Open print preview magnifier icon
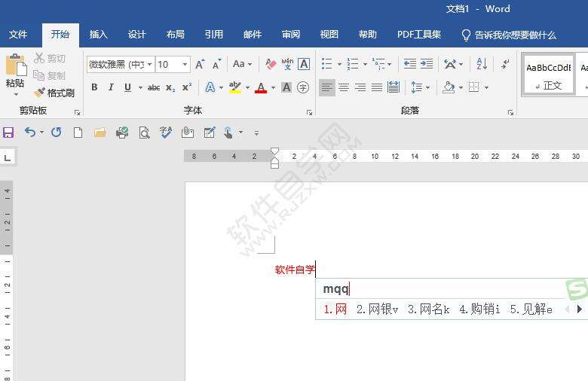The width and height of the screenshot is (588, 381). point(144,133)
